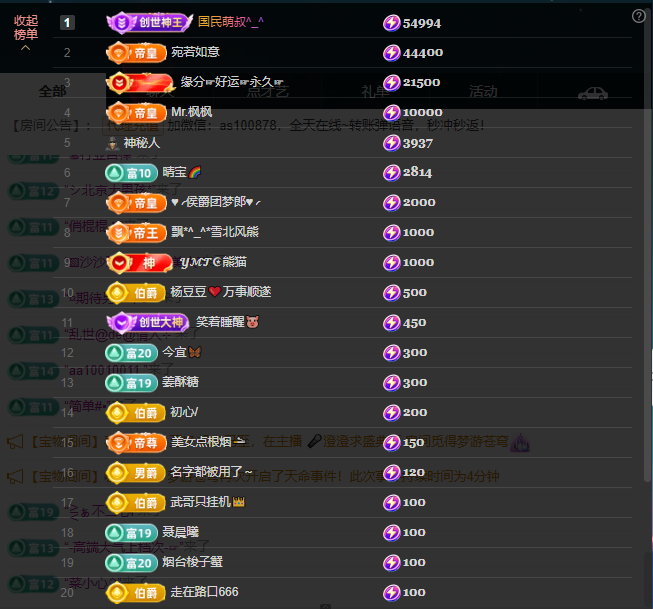The width and height of the screenshot is (653, 609).
Task: Open user 晴宝 profile
Action: (182, 172)
